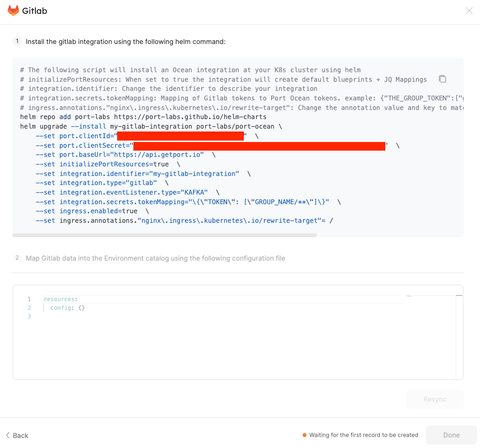This screenshot has width=480, height=448.
Task: Click the step 1 number badge
Action: tap(17, 41)
